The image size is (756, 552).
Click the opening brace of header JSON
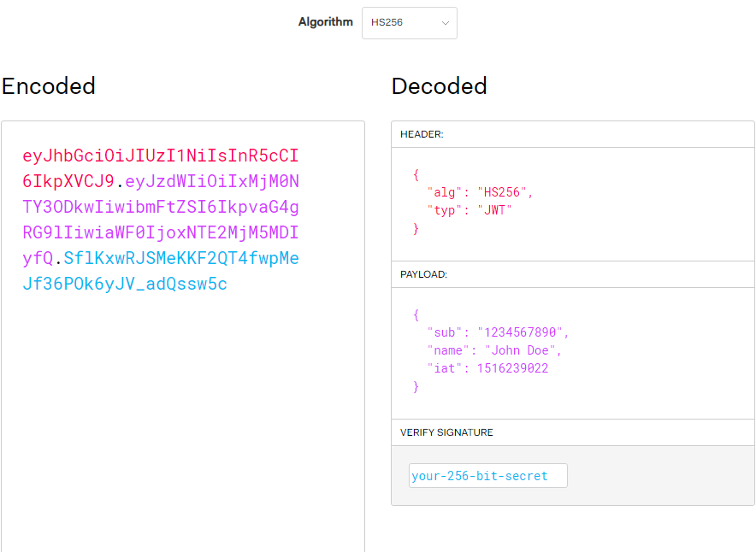416,175
